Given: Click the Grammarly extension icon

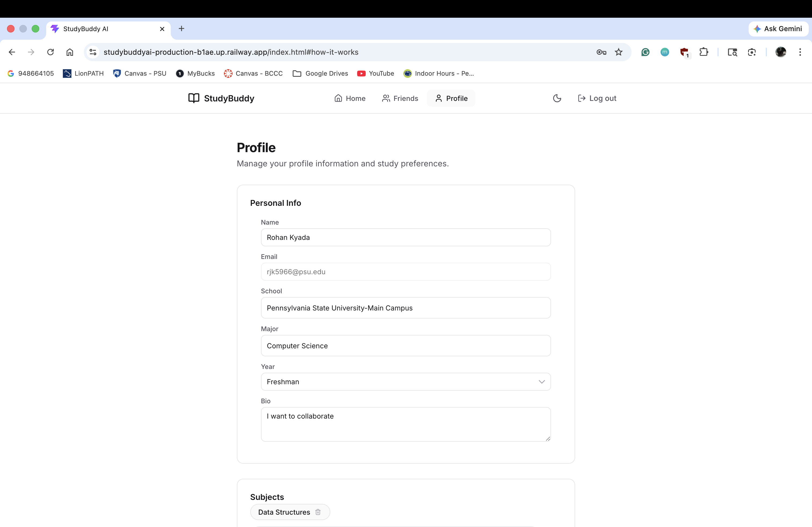Looking at the screenshot, I should [x=645, y=52].
